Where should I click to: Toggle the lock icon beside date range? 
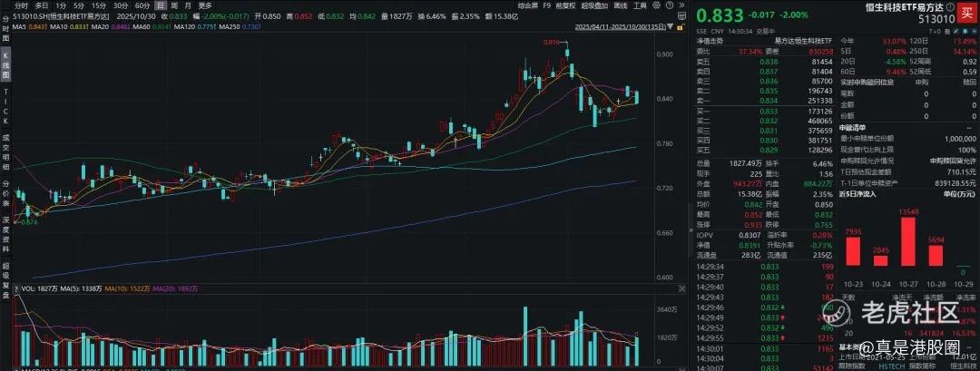click(x=680, y=27)
